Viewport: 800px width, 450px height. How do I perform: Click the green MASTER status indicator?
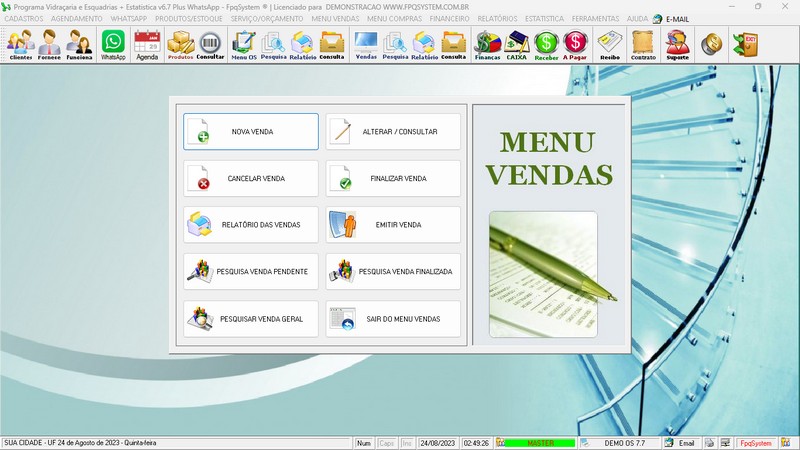[540, 443]
